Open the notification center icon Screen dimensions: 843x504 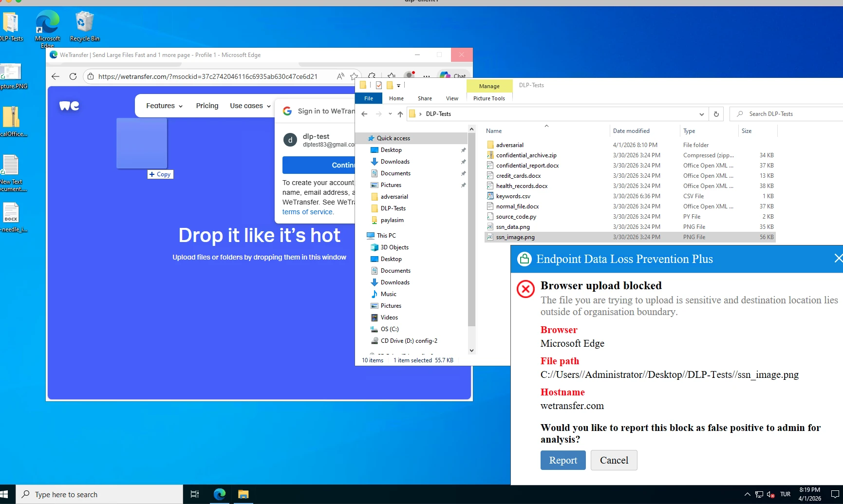click(x=835, y=494)
